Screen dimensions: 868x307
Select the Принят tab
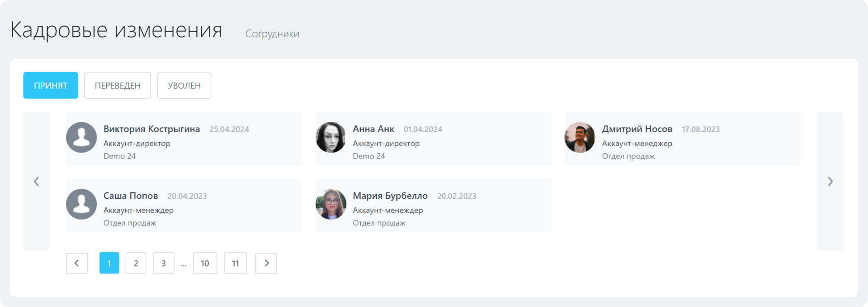(x=51, y=86)
